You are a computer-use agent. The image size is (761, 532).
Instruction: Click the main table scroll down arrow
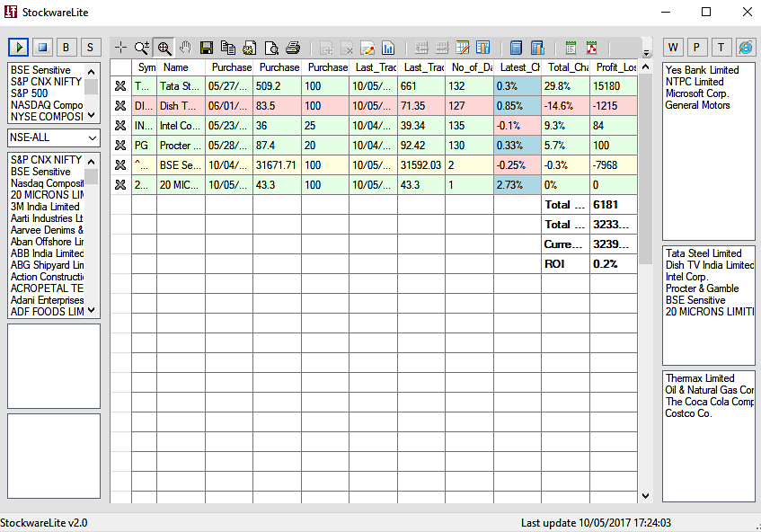coord(645,495)
